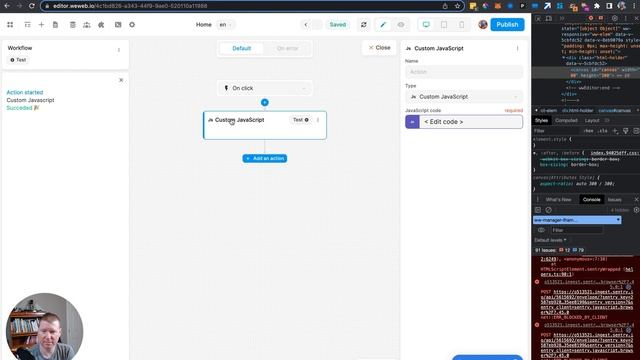The image size is (640, 360).
Task: Open the layout navigator tree icon
Action: coord(27,25)
